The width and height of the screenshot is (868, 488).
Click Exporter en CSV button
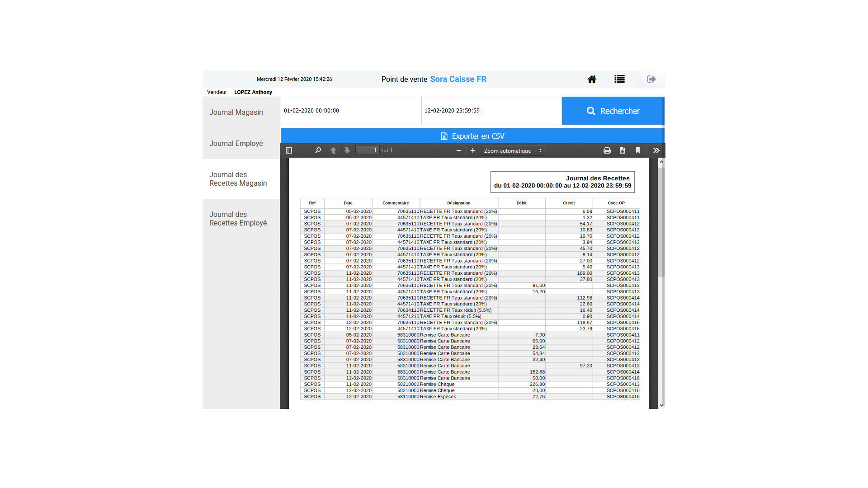coord(472,136)
